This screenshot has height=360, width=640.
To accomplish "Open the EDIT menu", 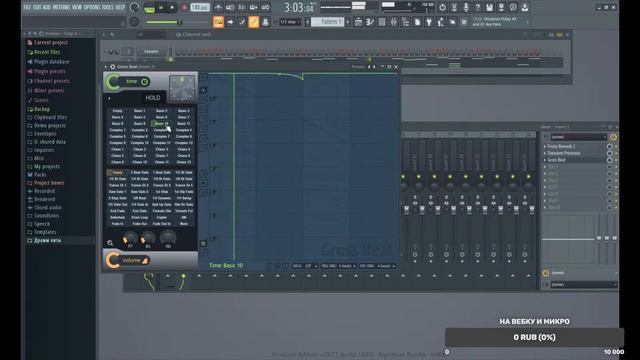I will pyautogui.click(x=37, y=7).
